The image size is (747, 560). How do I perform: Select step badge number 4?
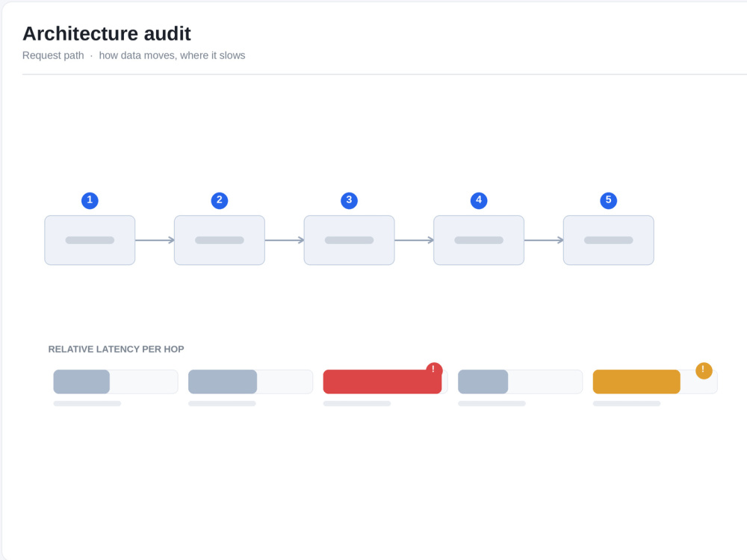click(479, 200)
